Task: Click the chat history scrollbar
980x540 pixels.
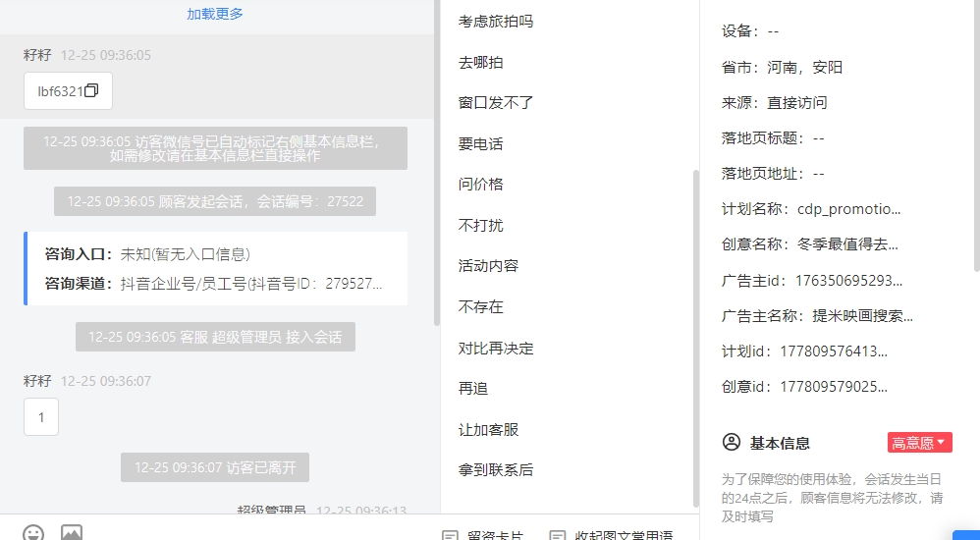Action: [x=437, y=163]
